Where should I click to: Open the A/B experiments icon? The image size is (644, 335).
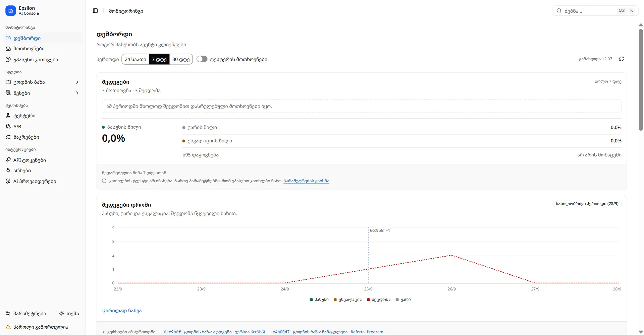[8, 126]
